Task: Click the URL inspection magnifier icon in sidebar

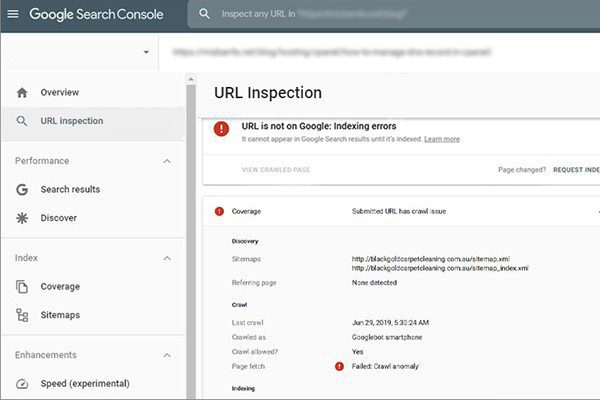Action: coord(22,121)
